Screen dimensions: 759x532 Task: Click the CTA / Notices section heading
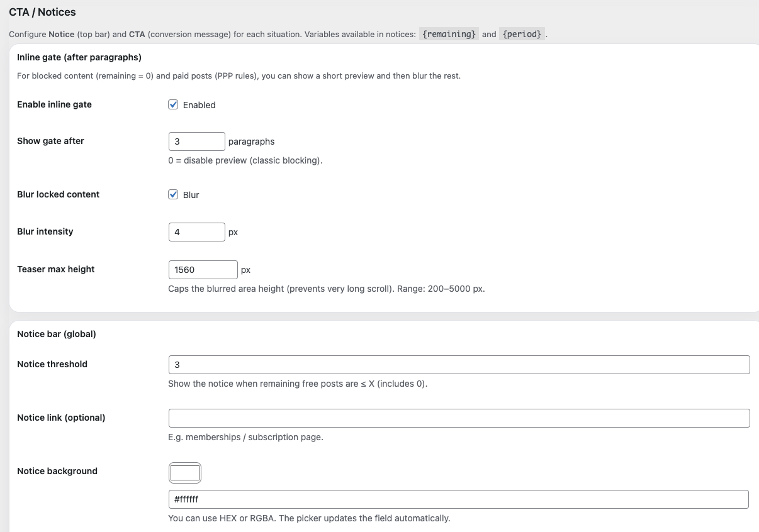42,12
